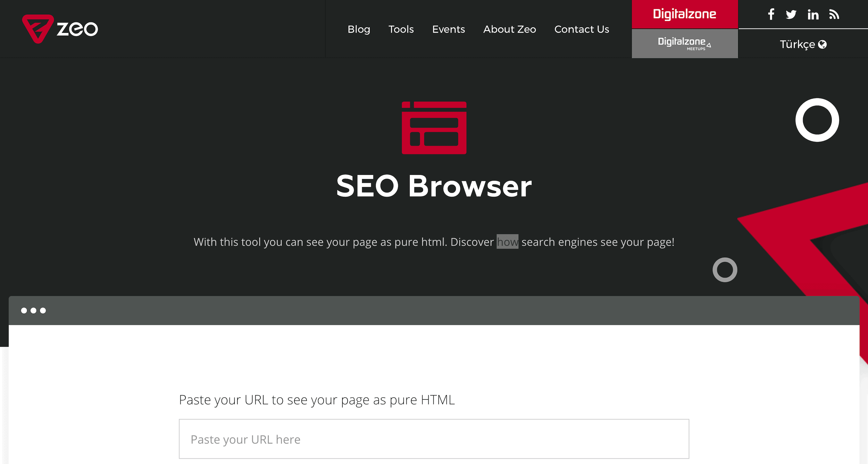
Task: Select the Türkçe language option
Action: [x=802, y=44]
